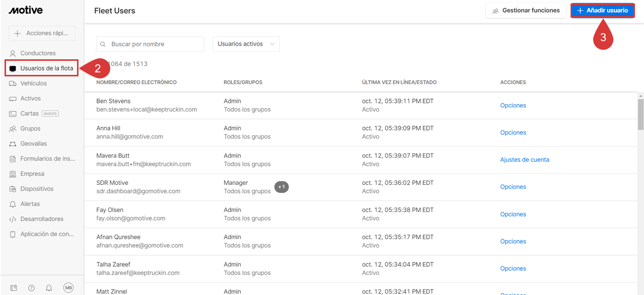Click timestamp oct. 12, 05:39:11 PM EDT
644x295 pixels.
[x=398, y=101]
